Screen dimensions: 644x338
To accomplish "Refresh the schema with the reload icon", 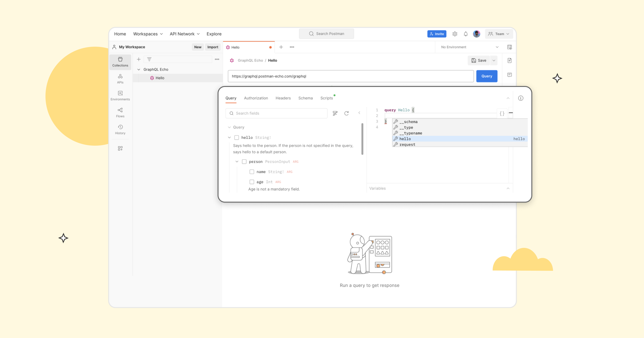I will point(346,113).
